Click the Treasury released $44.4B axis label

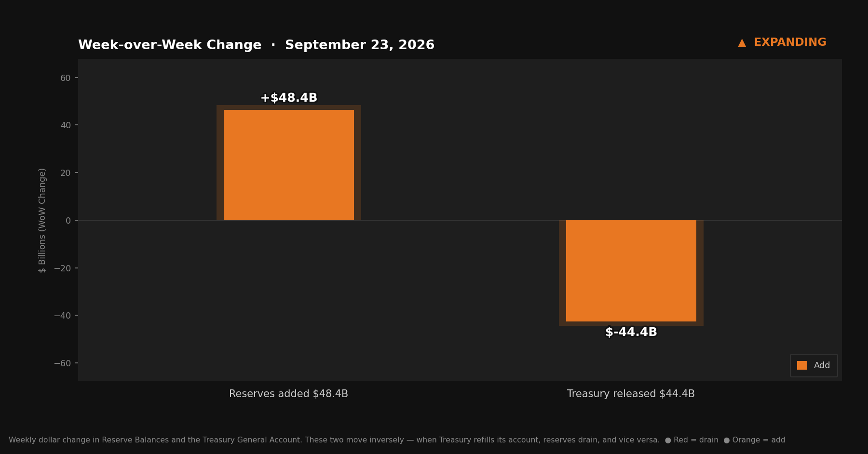click(631, 394)
